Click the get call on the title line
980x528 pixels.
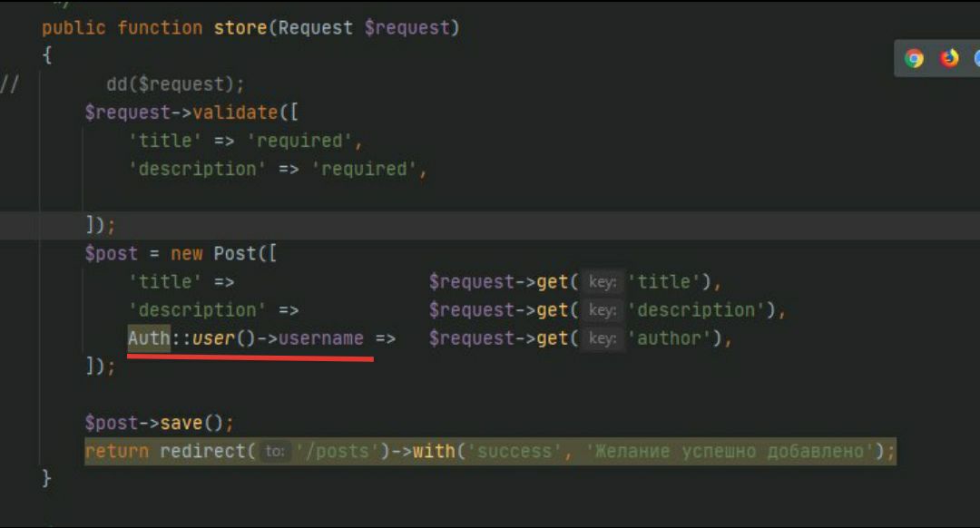tap(552, 282)
